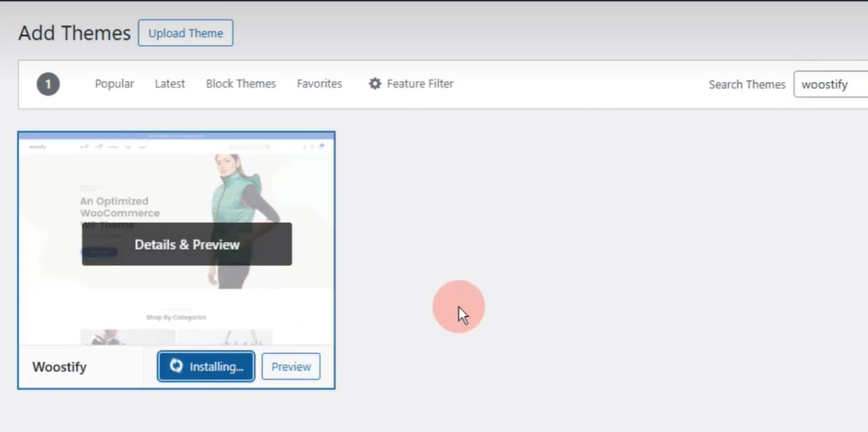The image size is (868, 432).
Task: Open Details & Preview overlay for Woostify
Action: click(187, 244)
